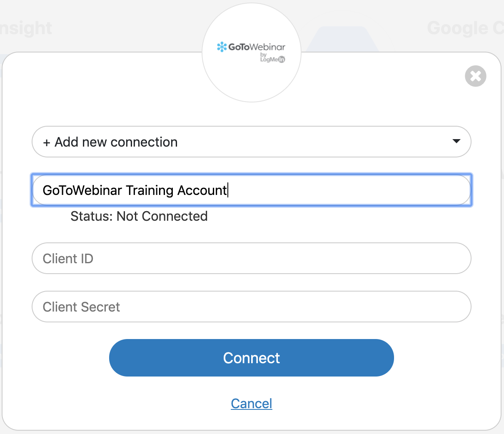Click the faded 'nsight' background card title
The image size is (504, 434).
26,28
